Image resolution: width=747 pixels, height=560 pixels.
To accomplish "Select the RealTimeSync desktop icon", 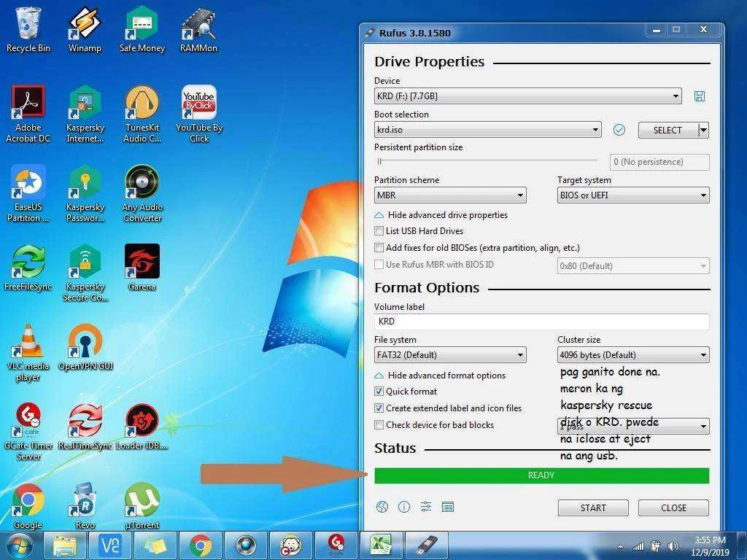I will click(85, 427).
